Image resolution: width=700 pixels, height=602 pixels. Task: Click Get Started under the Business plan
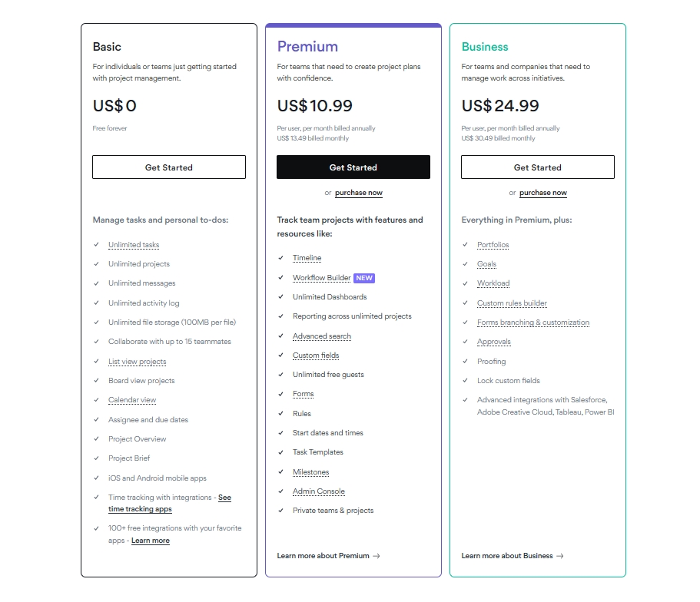(x=537, y=167)
